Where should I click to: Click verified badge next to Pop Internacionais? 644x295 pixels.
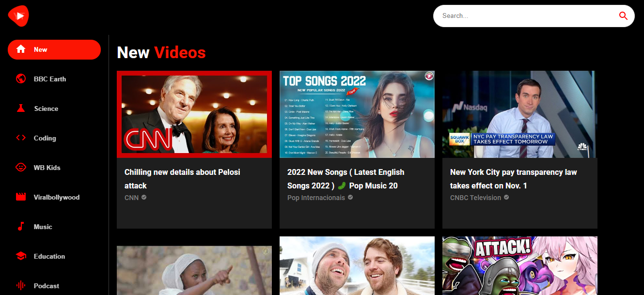(350, 198)
